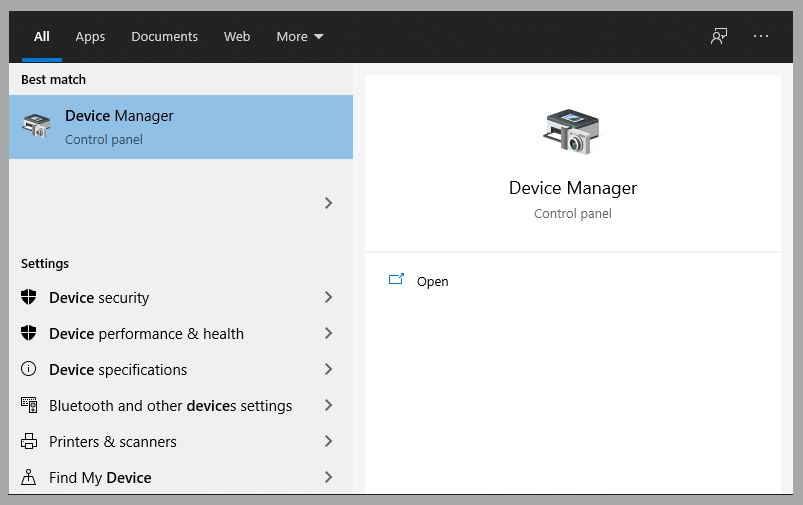Expand chevron for Find My Device
The height and width of the screenshot is (505, 803).
(x=329, y=477)
